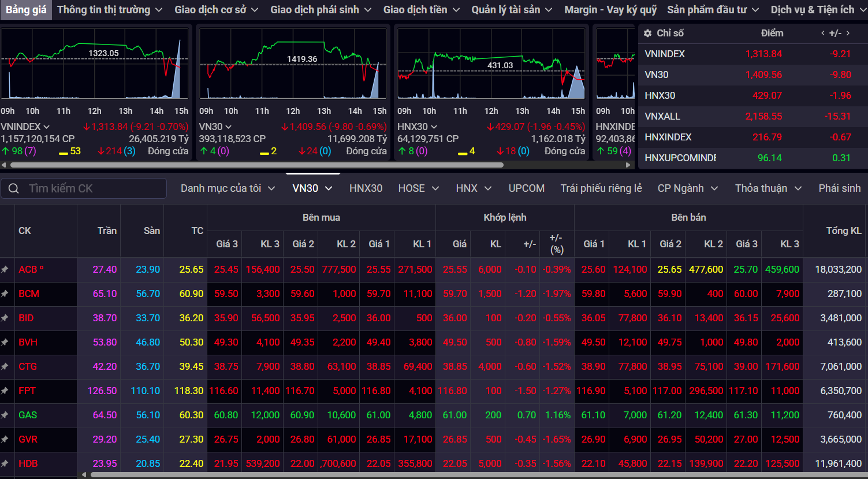The width and height of the screenshot is (868, 479).
Task: Open Thỏa thuận dropdown
Action: [768, 188]
